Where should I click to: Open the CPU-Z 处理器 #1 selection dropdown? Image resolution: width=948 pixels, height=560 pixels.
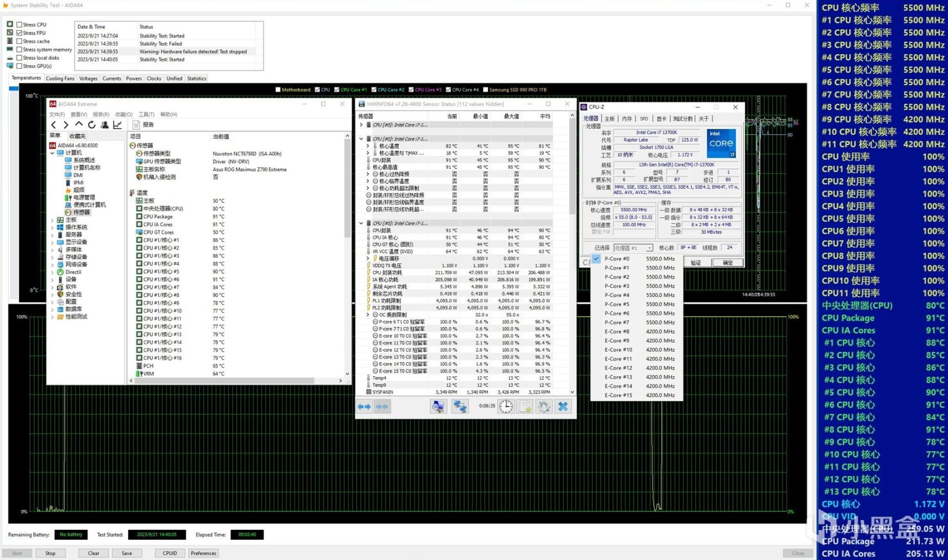click(x=633, y=248)
